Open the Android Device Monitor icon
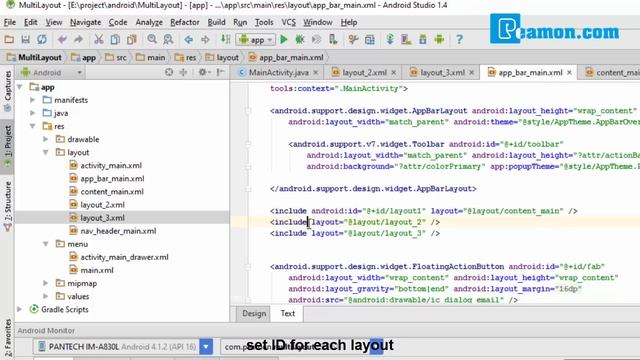This screenshot has height=360, width=640. click(439, 40)
